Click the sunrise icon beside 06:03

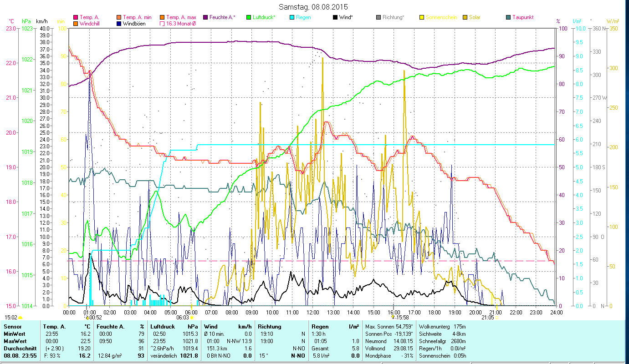[x=192, y=318]
